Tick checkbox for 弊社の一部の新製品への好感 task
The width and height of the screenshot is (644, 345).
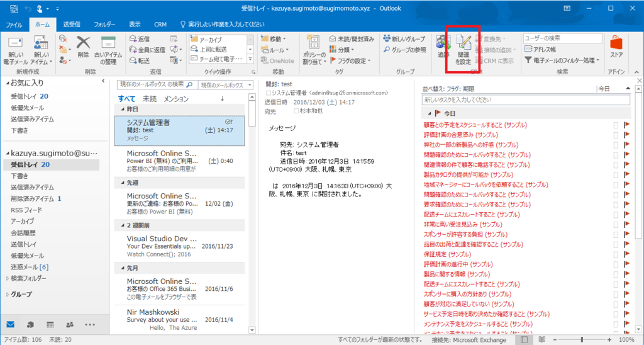click(616, 145)
